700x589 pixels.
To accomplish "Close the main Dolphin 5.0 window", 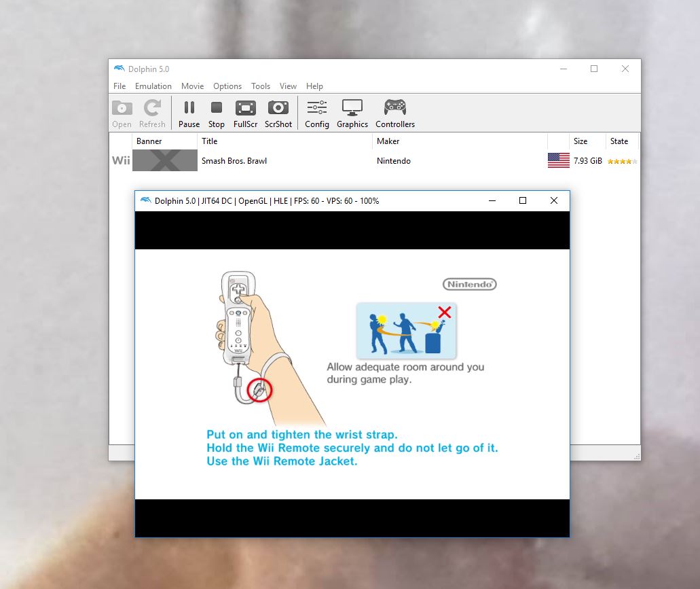I will [625, 69].
